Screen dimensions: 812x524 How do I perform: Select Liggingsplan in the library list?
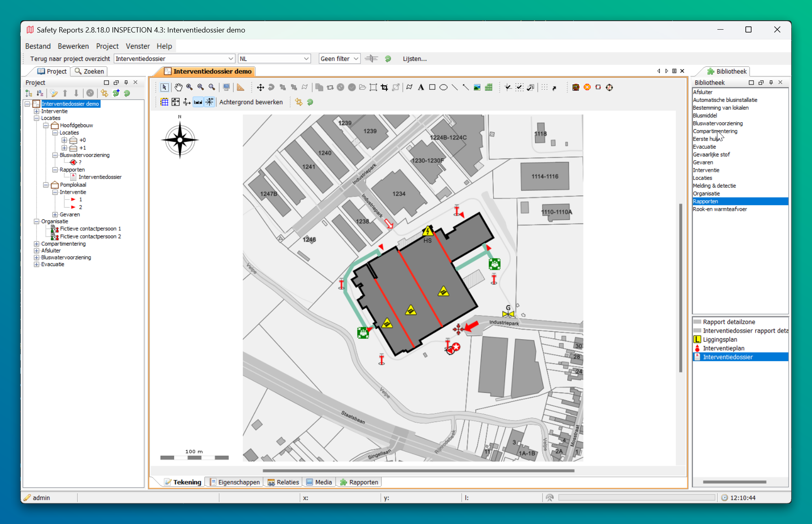click(720, 340)
